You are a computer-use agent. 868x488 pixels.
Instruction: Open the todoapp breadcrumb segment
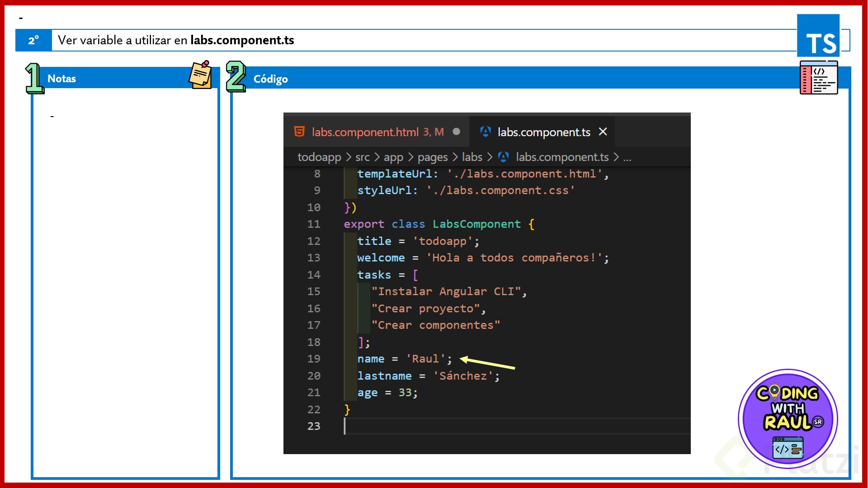(x=319, y=157)
